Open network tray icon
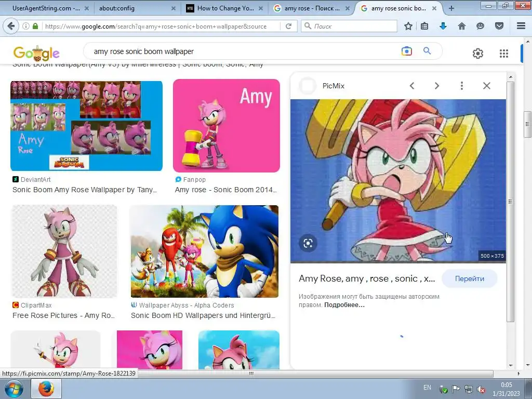The width and height of the screenshot is (532, 399). 468,390
